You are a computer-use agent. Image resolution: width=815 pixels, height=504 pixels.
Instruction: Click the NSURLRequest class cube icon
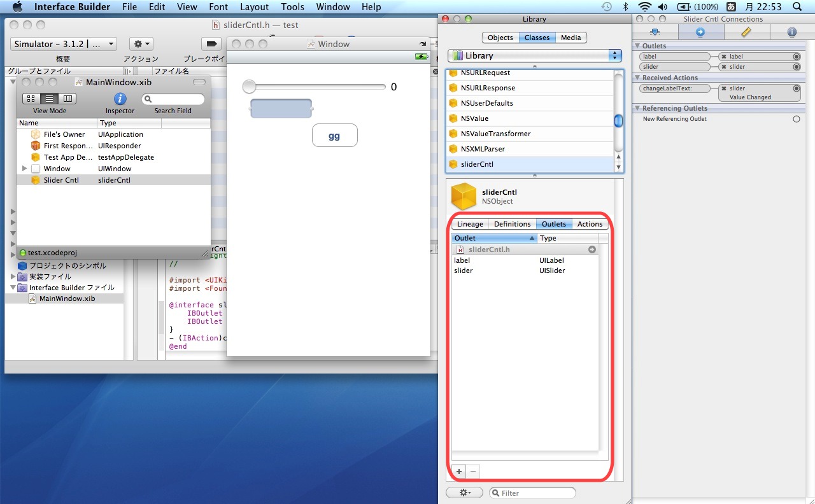coord(453,73)
